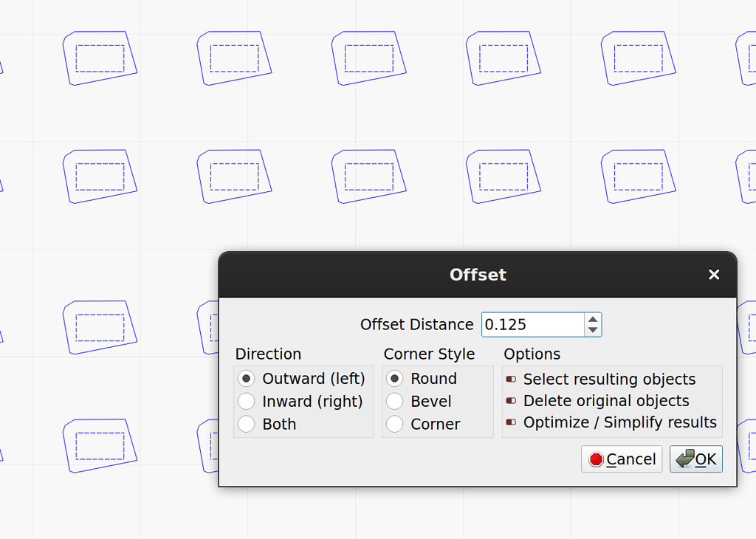
Task: Select Round corner style
Action: point(394,378)
